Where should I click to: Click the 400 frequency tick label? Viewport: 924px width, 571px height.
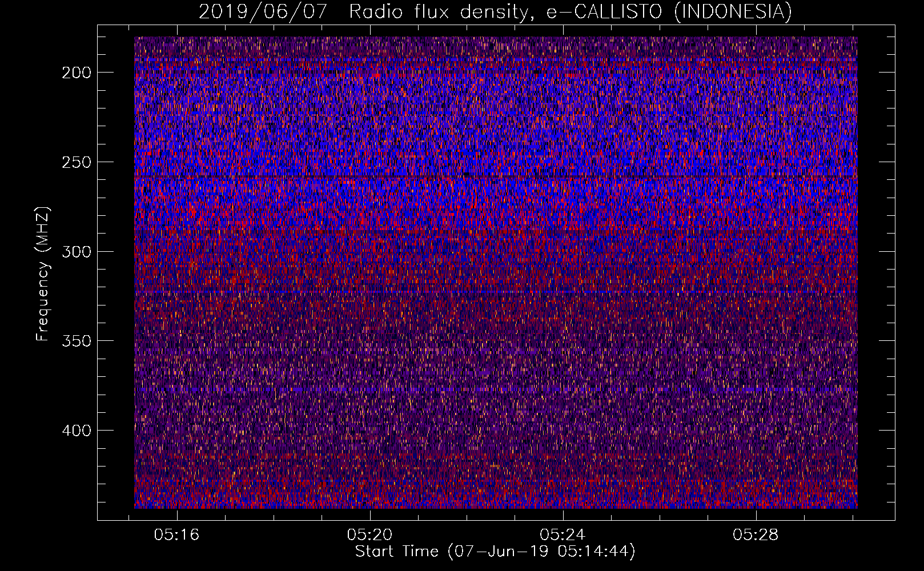point(76,431)
